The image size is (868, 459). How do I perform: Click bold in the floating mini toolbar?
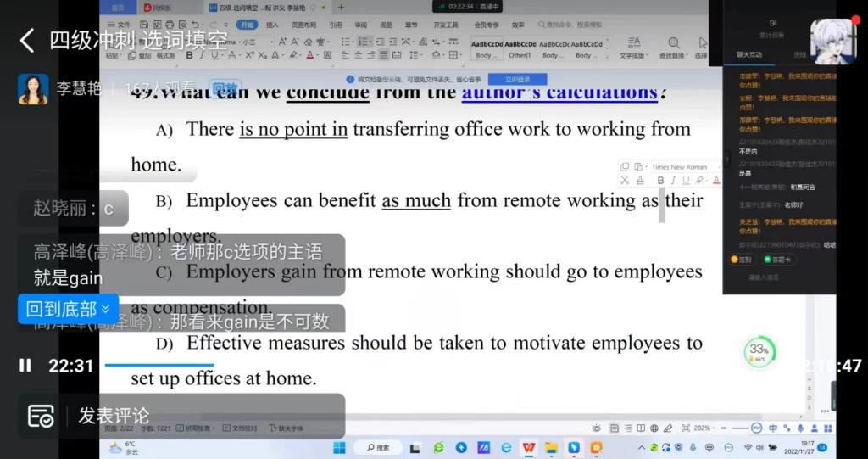pos(661,180)
